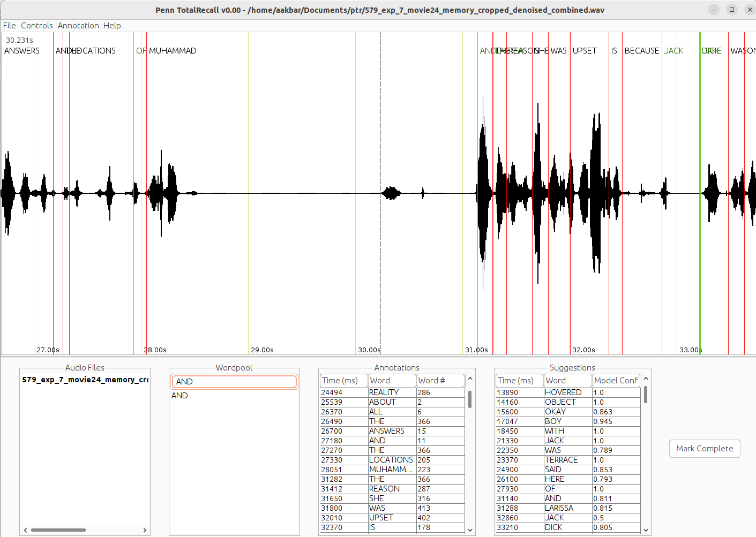Image resolution: width=756 pixels, height=537 pixels.
Task: Sort annotations by Word # column header
Action: [x=440, y=381]
